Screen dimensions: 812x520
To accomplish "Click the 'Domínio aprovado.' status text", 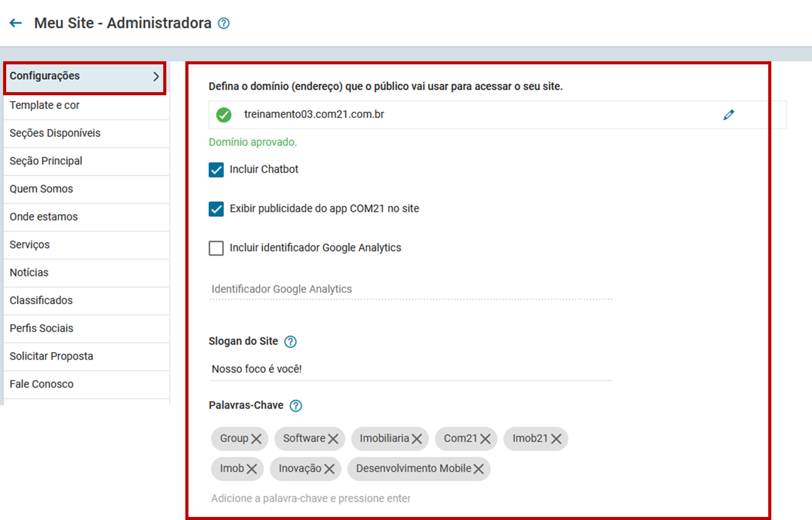I will coord(253,142).
